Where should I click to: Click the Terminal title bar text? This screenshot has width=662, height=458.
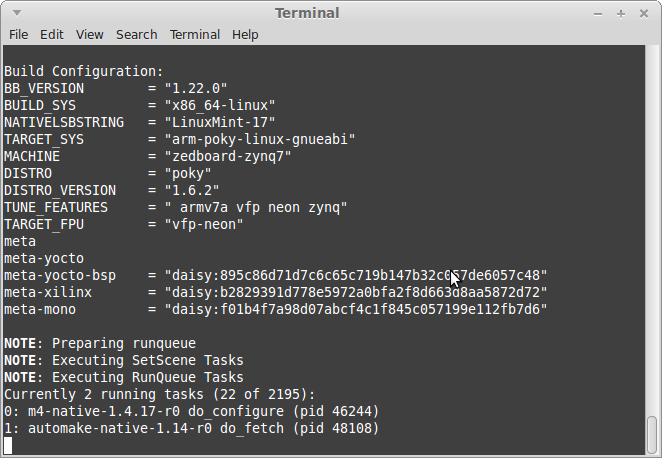point(307,13)
